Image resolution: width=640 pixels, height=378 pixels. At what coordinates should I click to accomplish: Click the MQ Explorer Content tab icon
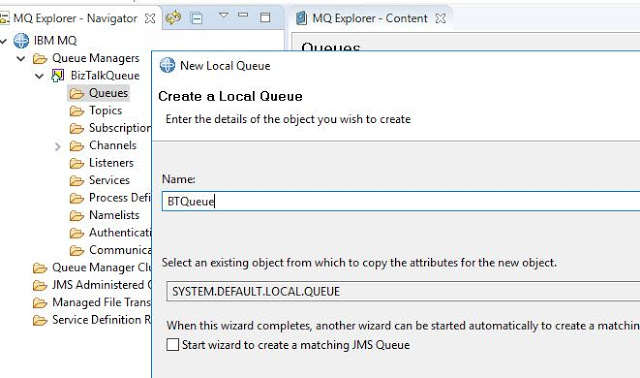[x=302, y=18]
